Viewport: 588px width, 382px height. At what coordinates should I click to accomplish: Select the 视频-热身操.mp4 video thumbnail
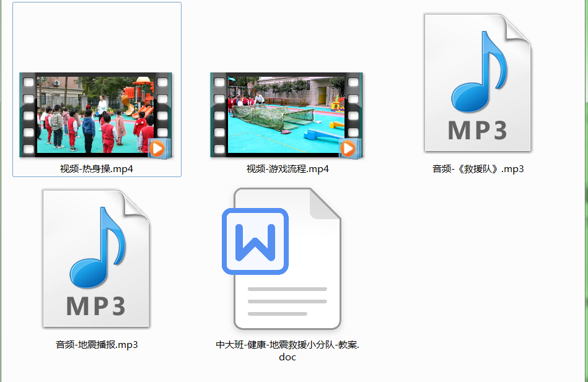pyautogui.click(x=95, y=115)
